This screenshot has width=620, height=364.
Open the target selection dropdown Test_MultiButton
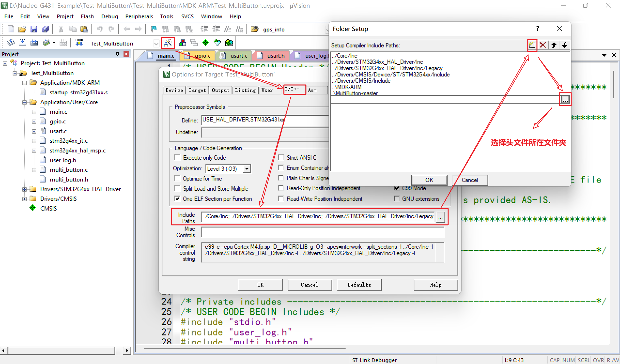pyautogui.click(x=156, y=44)
